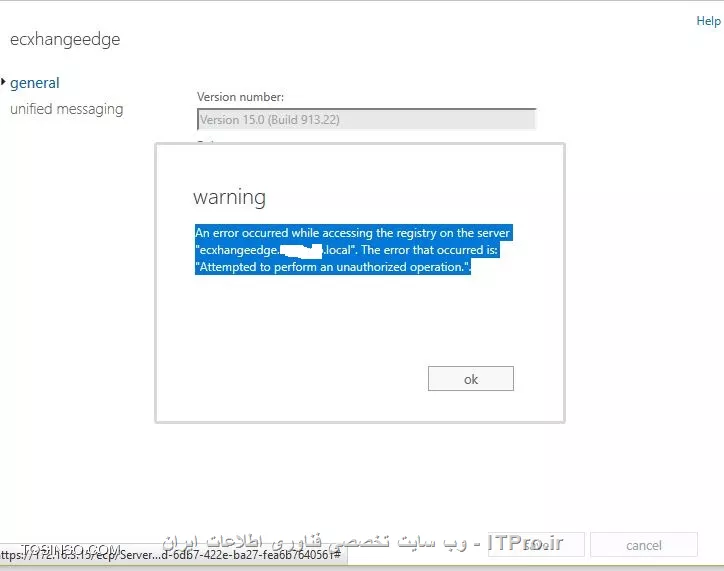Open the Help link

pos(708,21)
